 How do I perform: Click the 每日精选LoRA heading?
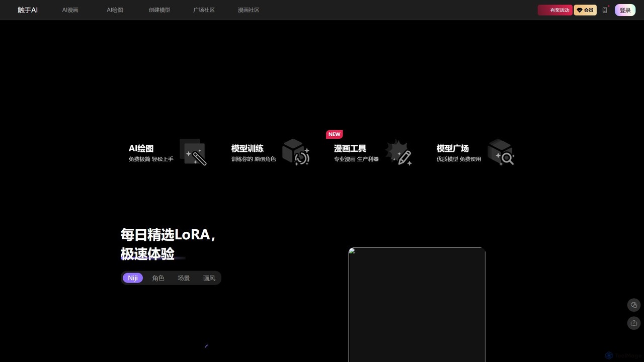[169, 235]
